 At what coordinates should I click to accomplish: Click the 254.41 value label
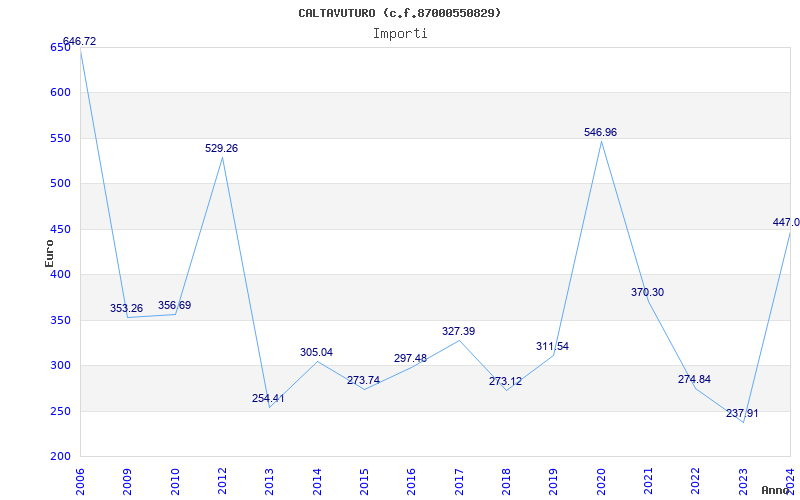click(x=268, y=398)
